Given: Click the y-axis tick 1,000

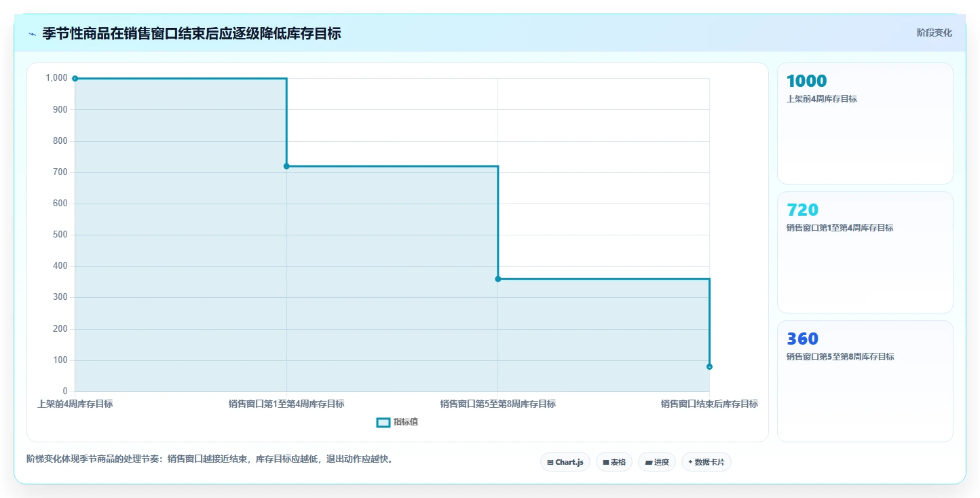Looking at the screenshot, I should [x=56, y=78].
